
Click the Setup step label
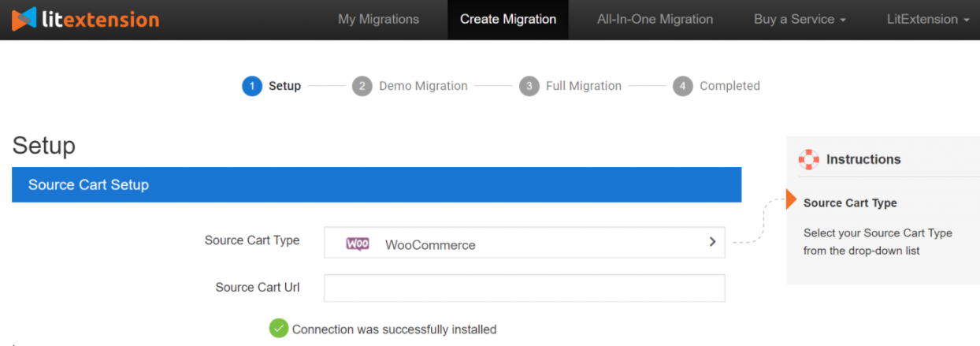pyautogui.click(x=284, y=86)
